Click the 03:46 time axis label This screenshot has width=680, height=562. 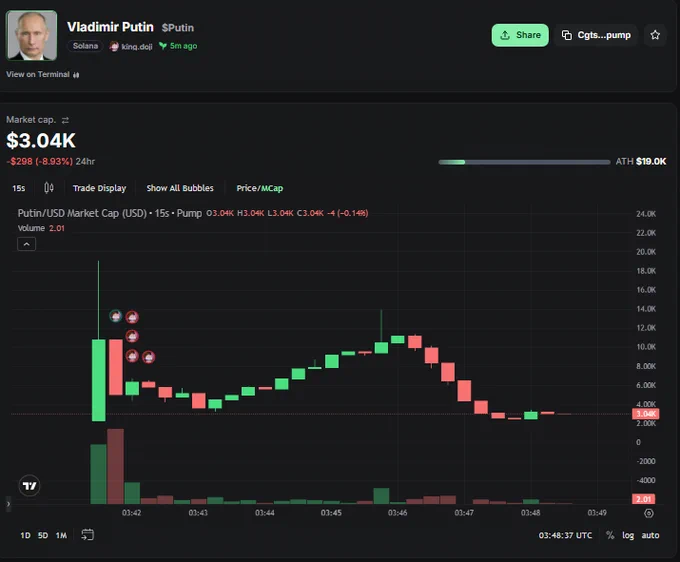[x=397, y=513]
